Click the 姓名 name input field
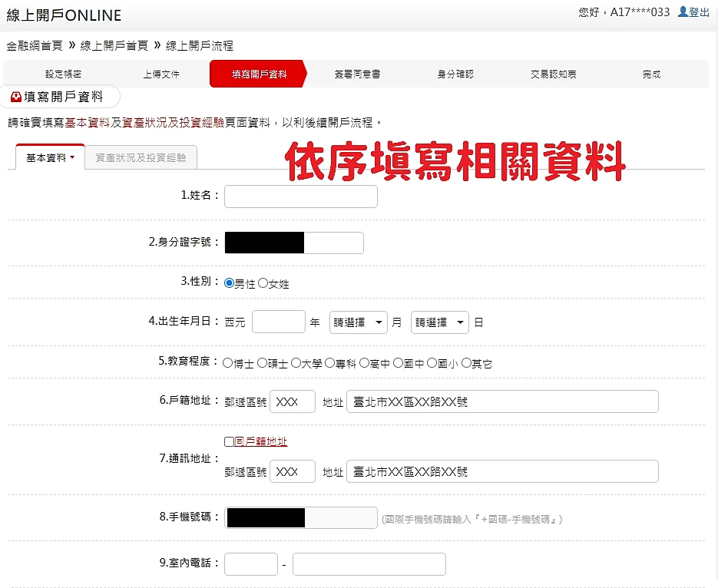The height and width of the screenshot is (588, 718). (299, 197)
